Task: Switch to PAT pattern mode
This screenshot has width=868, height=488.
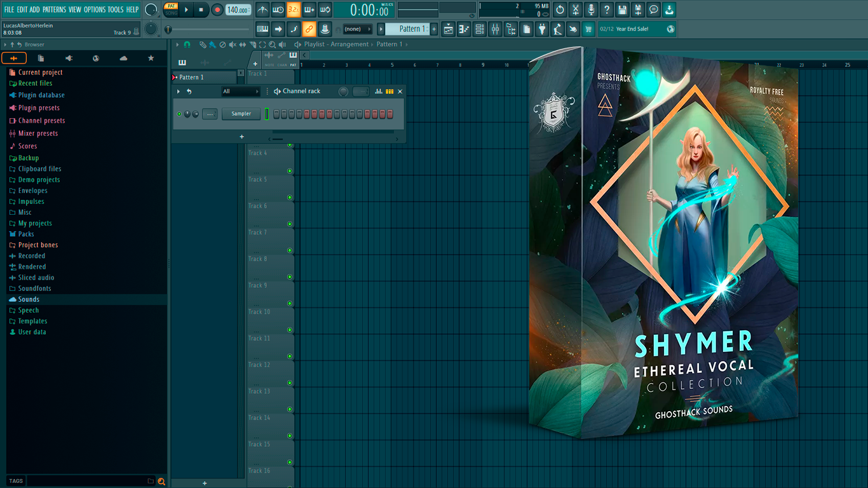Action: (172, 6)
